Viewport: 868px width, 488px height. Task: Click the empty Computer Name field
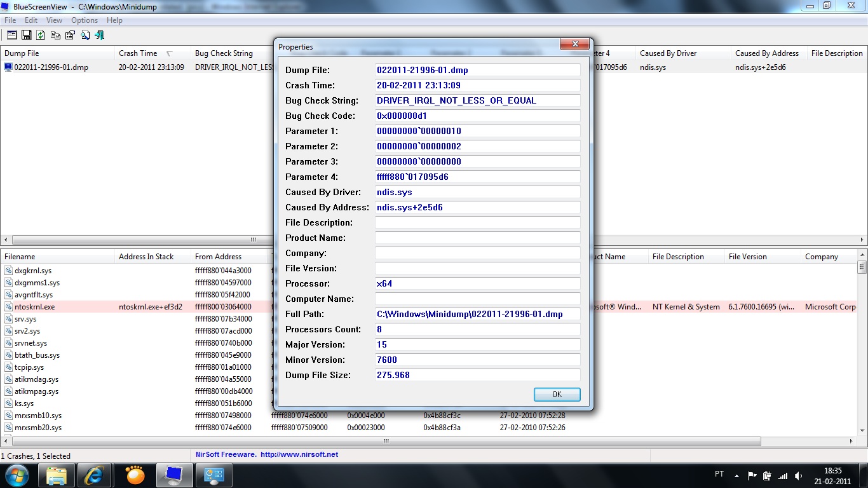click(x=478, y=299)
